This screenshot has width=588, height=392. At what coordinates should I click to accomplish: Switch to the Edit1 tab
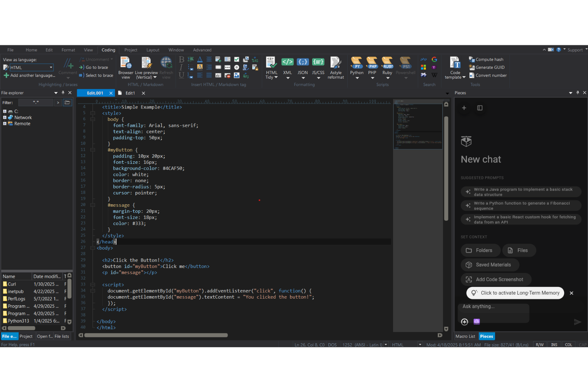coord(130,93)
